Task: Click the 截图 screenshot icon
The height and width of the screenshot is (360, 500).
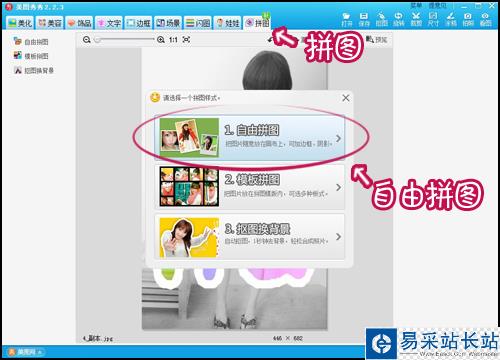Action: coord(485,19)
